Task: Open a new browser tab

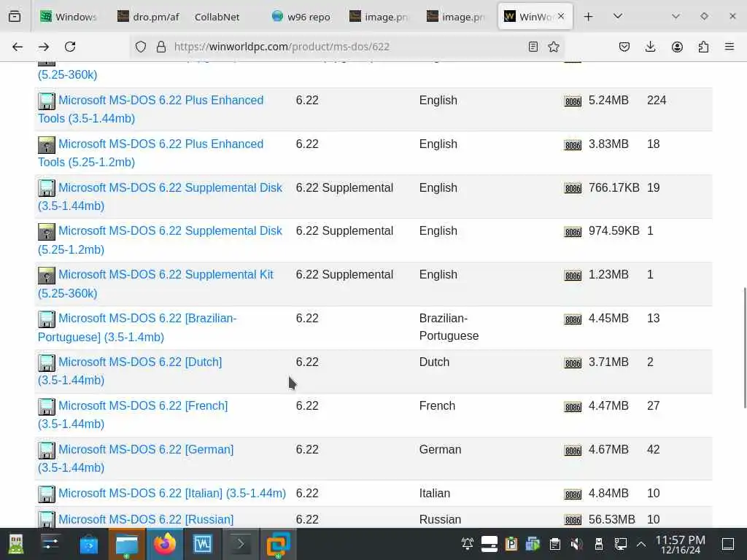Action: [x=589, y=17]
